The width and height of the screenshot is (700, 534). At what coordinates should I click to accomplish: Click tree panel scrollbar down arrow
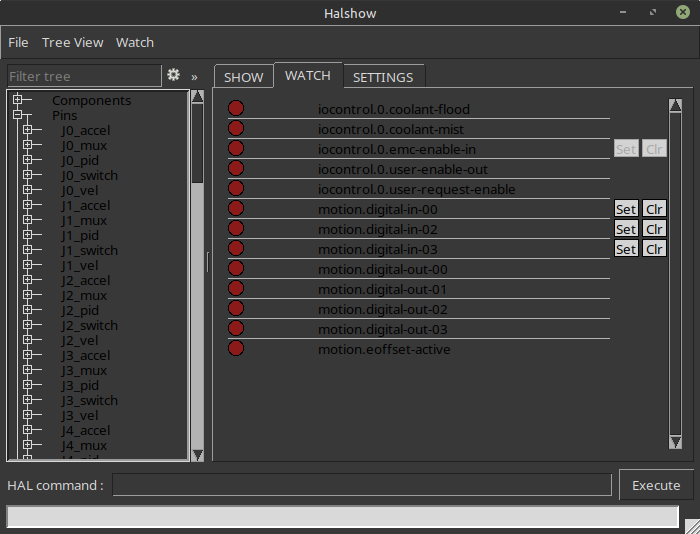[197, 454]
